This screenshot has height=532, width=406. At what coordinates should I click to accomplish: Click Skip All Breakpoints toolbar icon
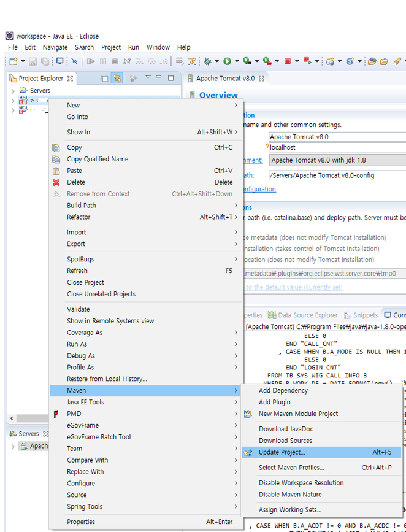pyautogui.click(x=74, y=61)
